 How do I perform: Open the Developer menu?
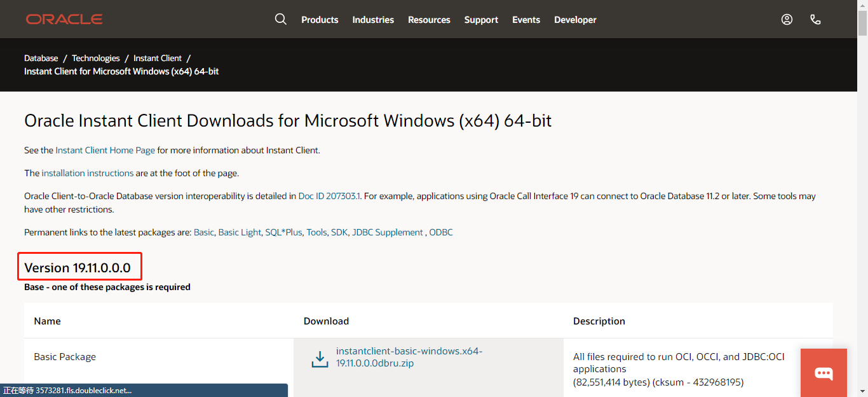574,20
